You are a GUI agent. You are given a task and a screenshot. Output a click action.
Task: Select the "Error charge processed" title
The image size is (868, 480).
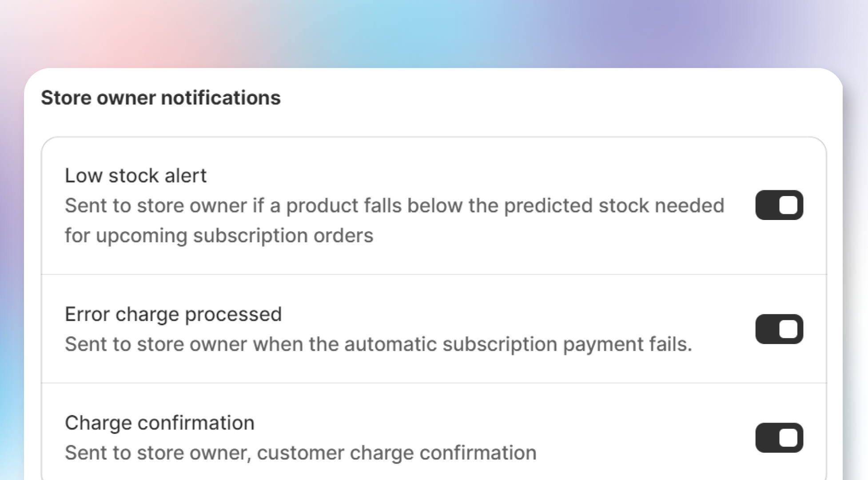click(173, 314)
